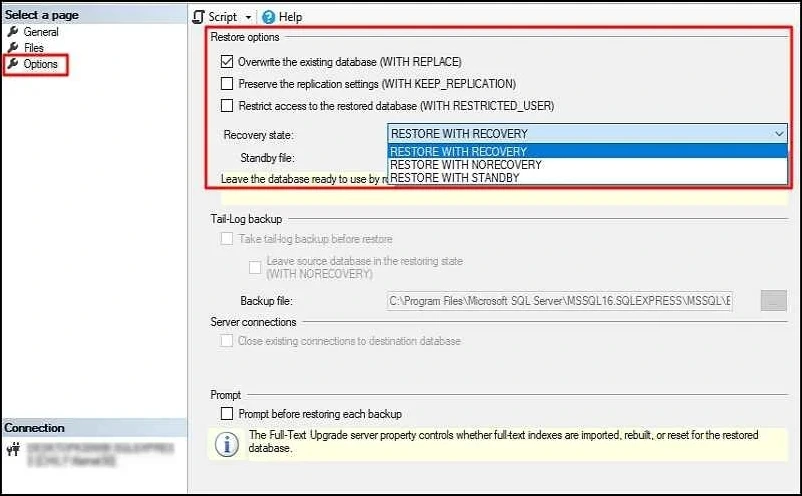Enable Restrict access to restored database checkbox

click(227, 105)
